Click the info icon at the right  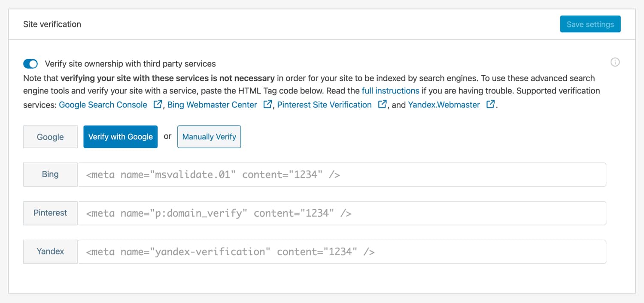(x=615, y=62)
